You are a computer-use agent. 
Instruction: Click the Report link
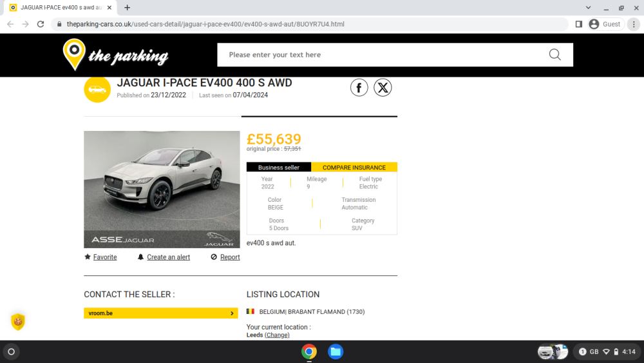pos(230,257)
